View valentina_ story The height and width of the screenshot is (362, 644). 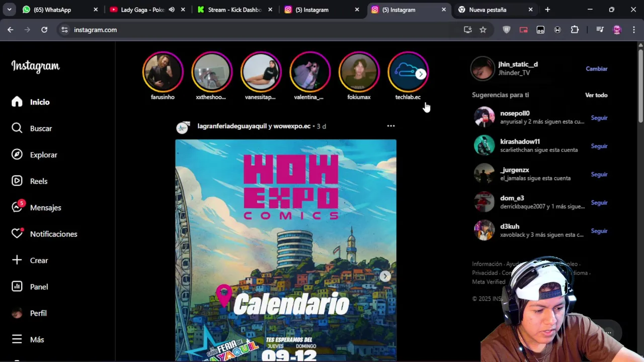(x=309, y=72)
